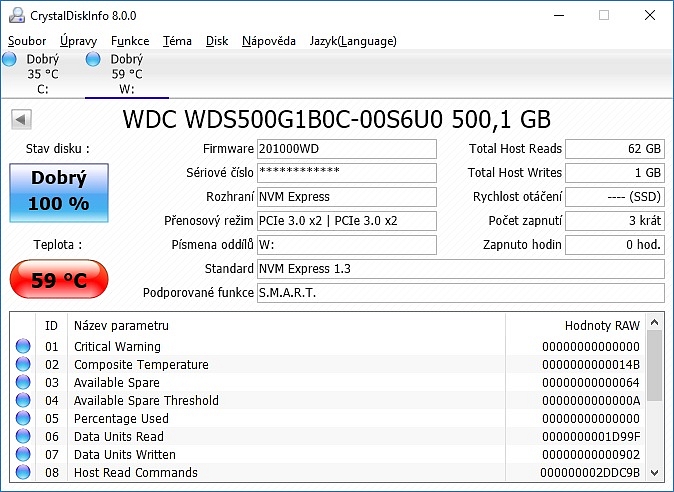This screenshot has width=674, height=492.
Task: Click the SMART list scroll down arrow
Action: pyautogui.click(x=654, y=473)
